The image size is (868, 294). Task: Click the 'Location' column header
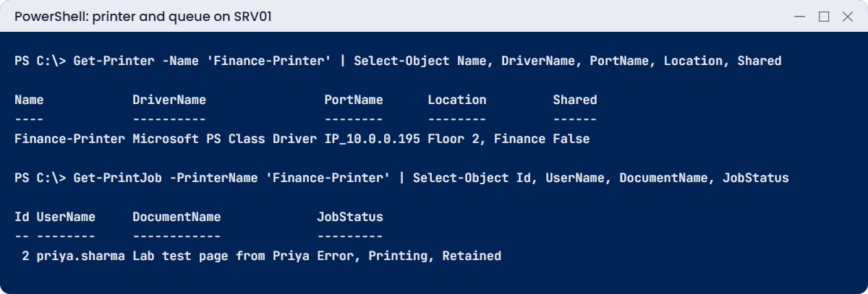(x=457, y=100)
